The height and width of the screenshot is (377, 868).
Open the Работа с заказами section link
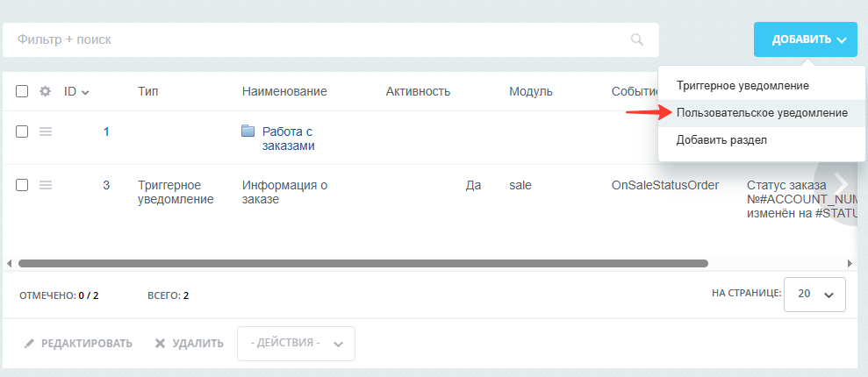(289, 139)
